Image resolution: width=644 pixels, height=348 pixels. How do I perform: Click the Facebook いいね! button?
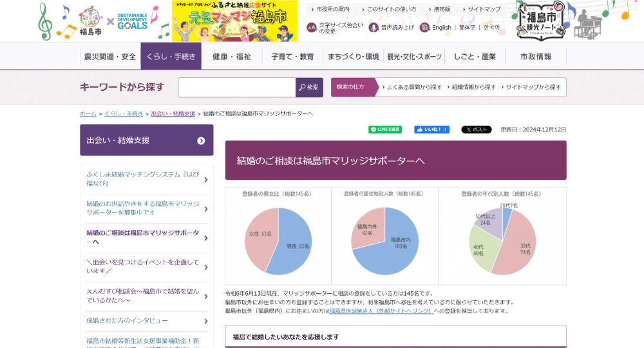(x=431, y=130)
